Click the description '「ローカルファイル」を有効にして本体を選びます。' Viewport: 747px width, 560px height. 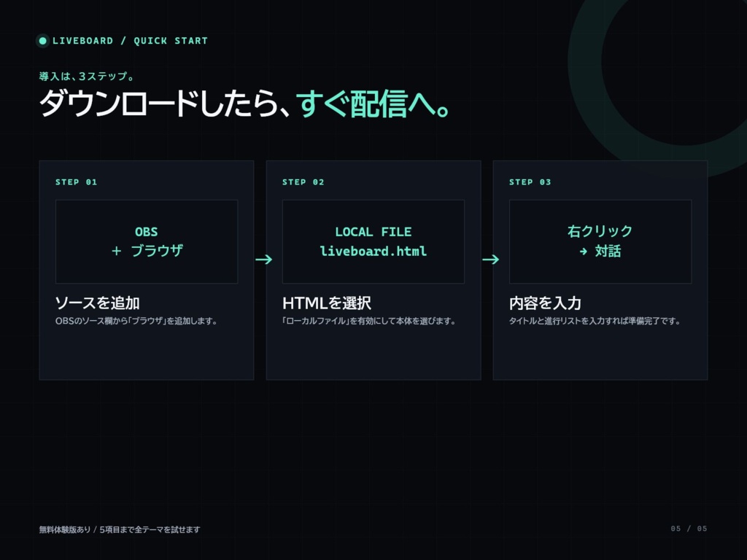(x=368, y=321)
